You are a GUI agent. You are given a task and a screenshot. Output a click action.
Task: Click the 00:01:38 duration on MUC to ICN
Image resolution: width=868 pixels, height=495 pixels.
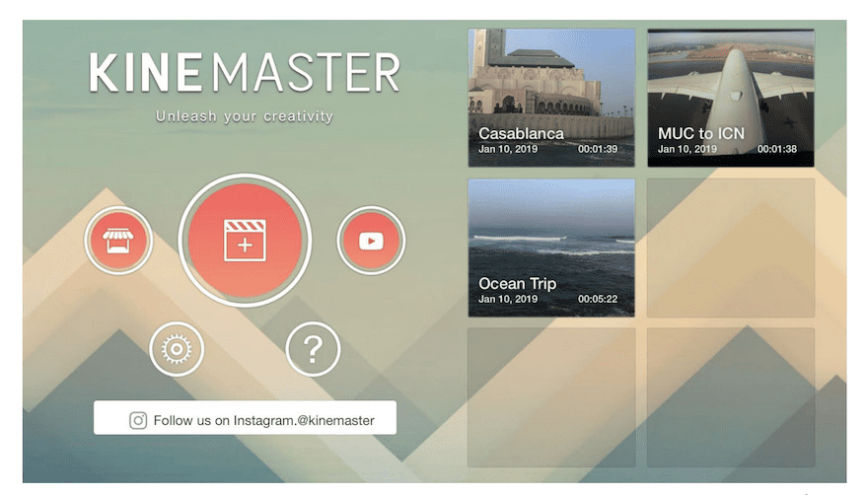click(x=777, y=149)
